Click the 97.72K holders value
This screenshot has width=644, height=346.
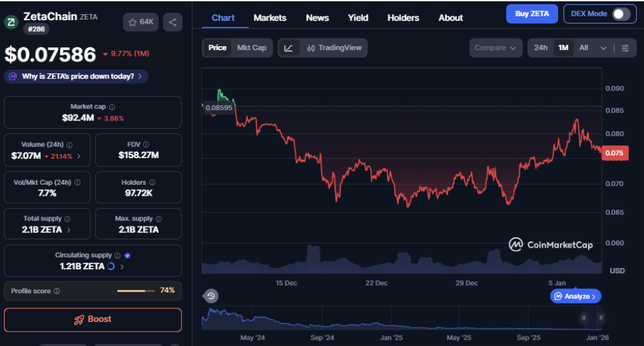139,193
